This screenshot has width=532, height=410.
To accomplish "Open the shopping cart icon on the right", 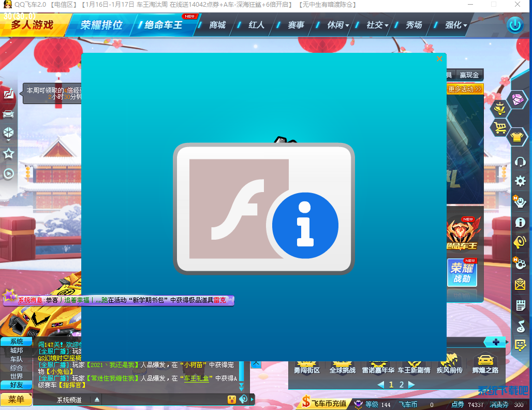I will pos(499,128).
